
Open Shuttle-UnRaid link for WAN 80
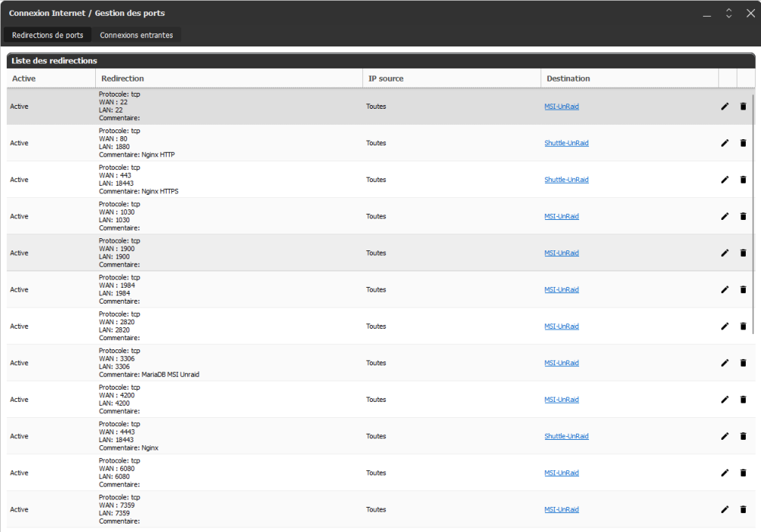coord(566,143)
